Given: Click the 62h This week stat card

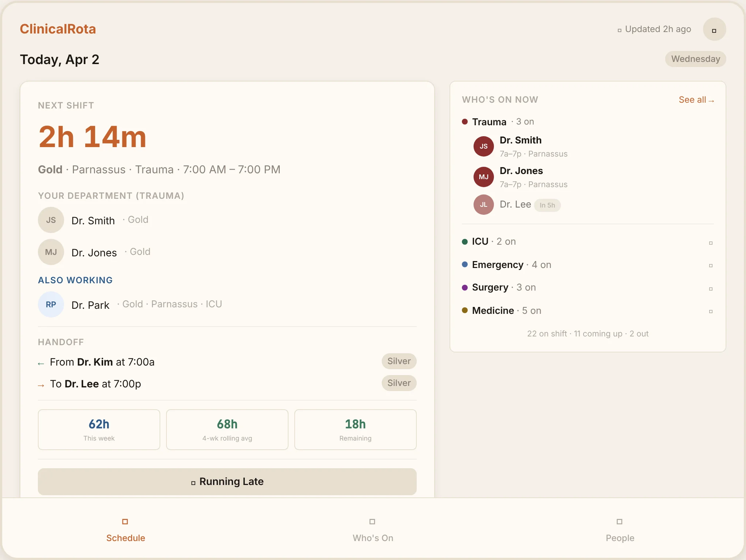Looking at the screenshot, I should click(99, 430).
